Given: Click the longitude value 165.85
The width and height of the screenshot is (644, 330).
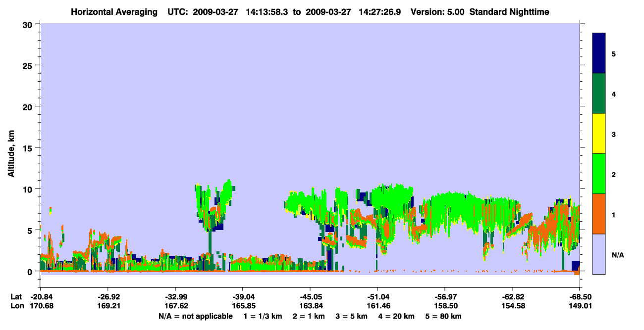Looking at the screenshot, I should pos(243,306).
